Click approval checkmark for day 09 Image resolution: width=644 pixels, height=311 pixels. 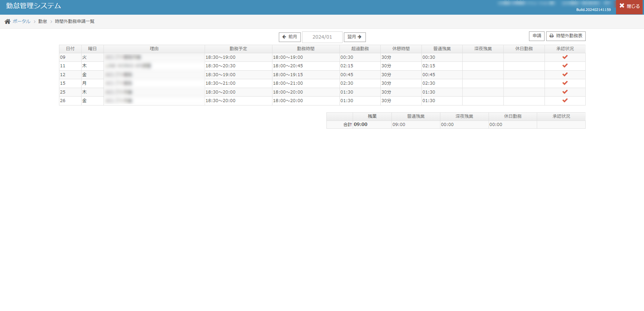565,57
